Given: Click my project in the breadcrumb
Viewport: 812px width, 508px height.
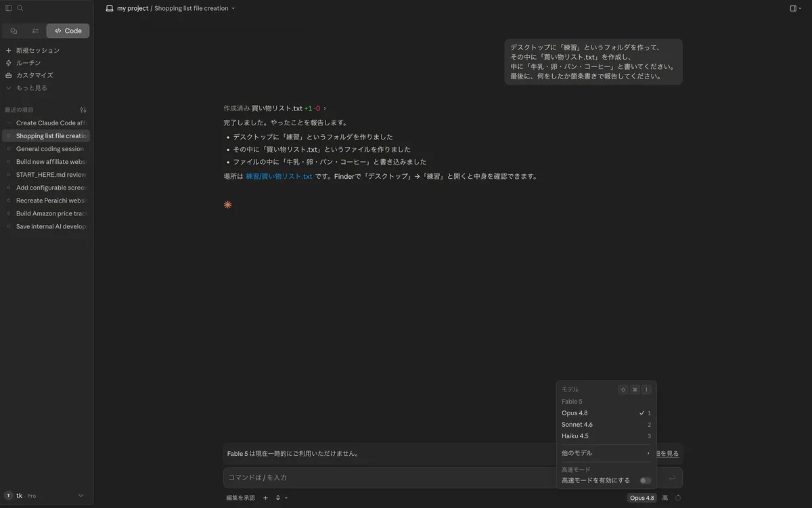Looking at the screenshot, I should pos(133,8).
